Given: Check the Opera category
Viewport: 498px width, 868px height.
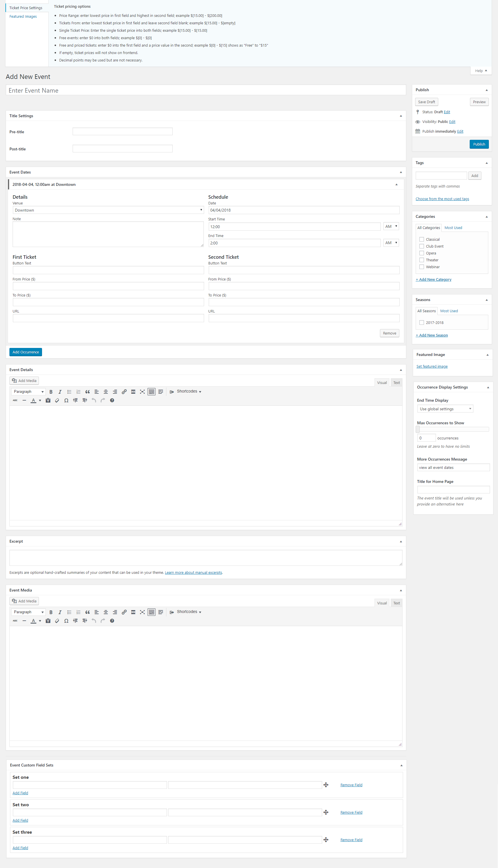Looking at the screenshot, I should (x=422, y=253).
